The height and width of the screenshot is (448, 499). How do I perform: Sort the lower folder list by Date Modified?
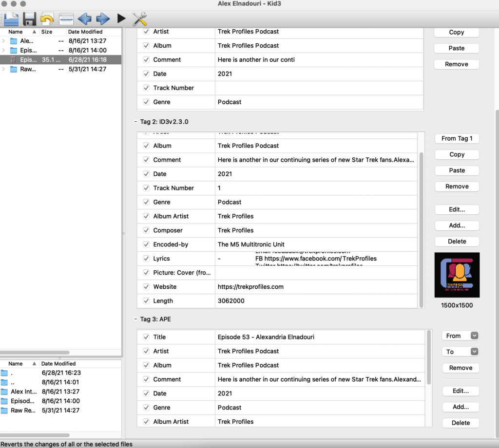pos(80,364)
